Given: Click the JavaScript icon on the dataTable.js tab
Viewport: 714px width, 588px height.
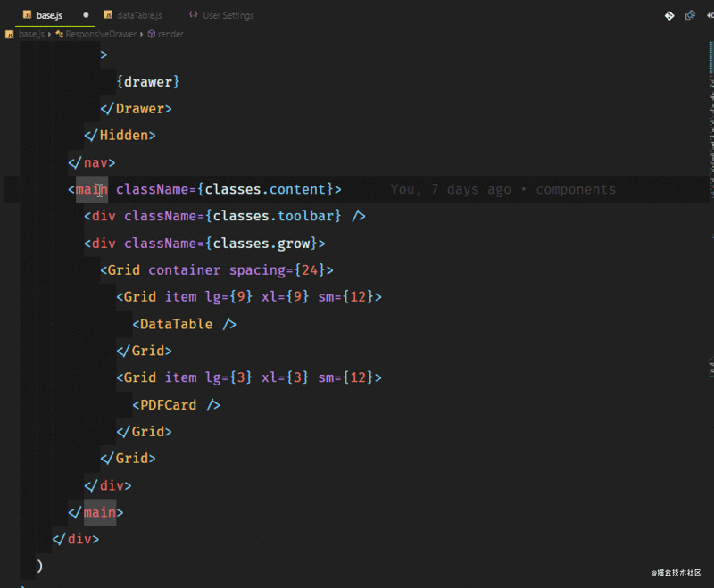Looking at the screenshot, I should pos(109,14).
